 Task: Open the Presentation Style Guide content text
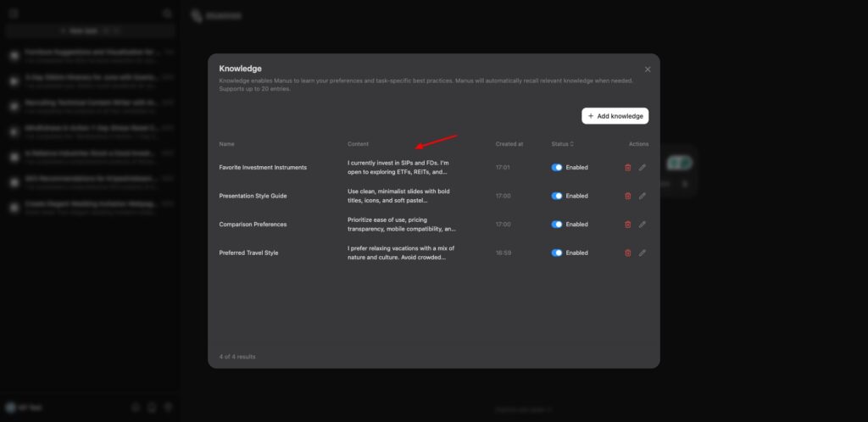coord(398,196)
